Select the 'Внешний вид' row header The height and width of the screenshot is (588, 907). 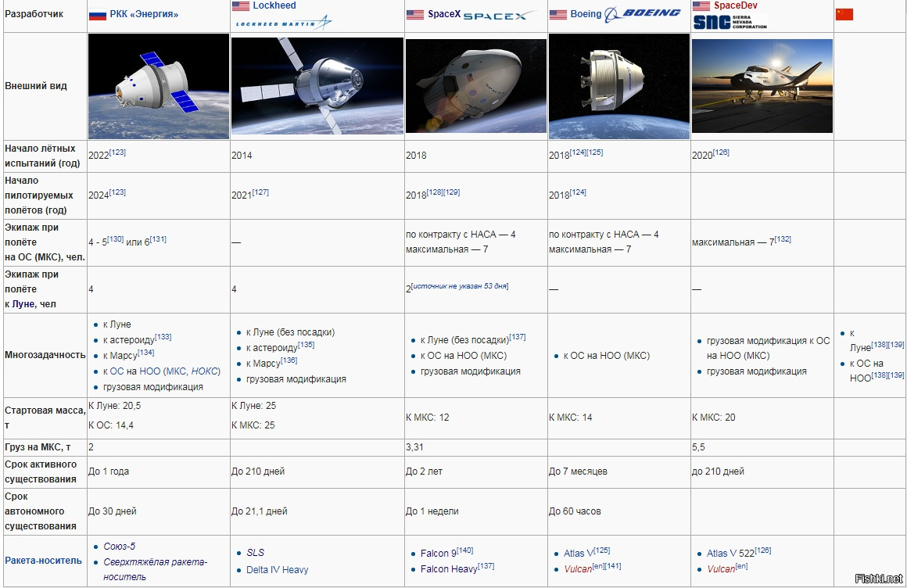36,86
